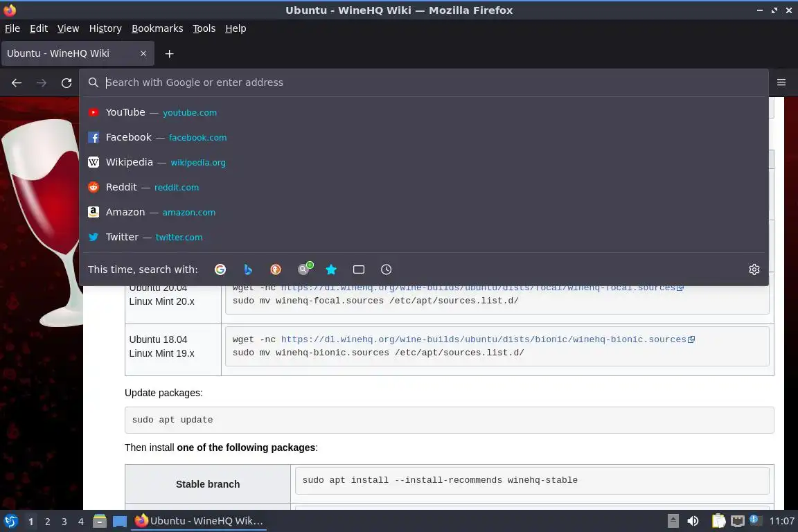
Task: Open the winehq-bionic.sources download link
Action: [488, 339]
